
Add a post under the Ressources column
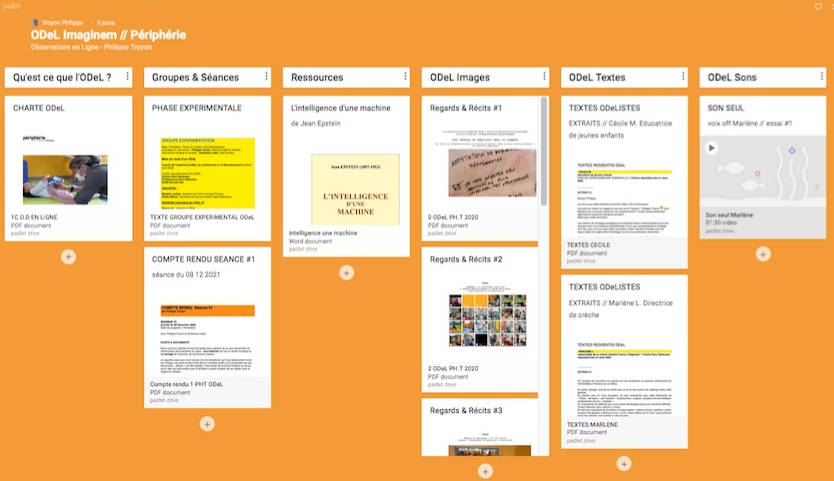click(346, 273)
